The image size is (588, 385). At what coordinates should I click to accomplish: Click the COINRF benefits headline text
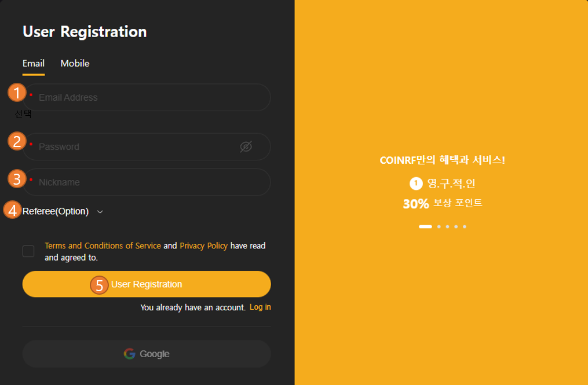pos(442,160)
